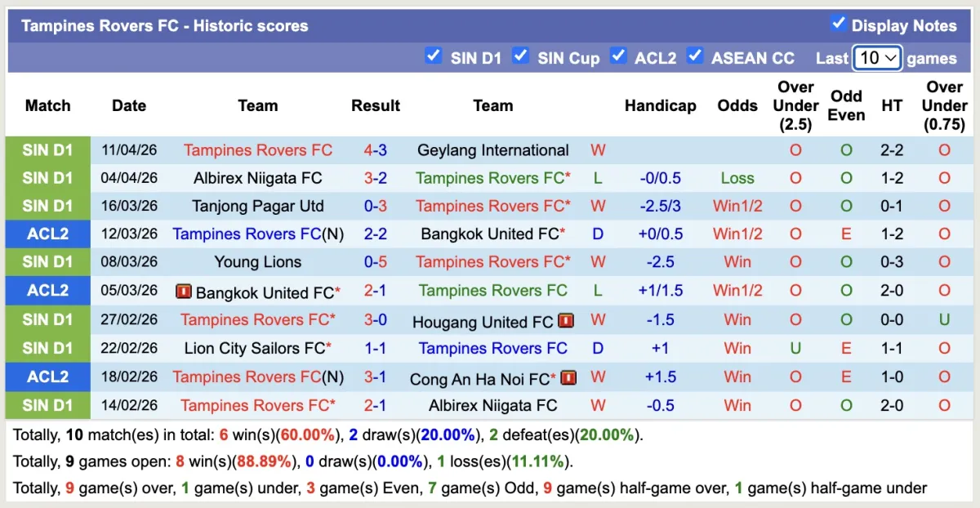980x508 pixels.
Task: Disable the SIN Cup filter checkbox
Action: point(520,56)
